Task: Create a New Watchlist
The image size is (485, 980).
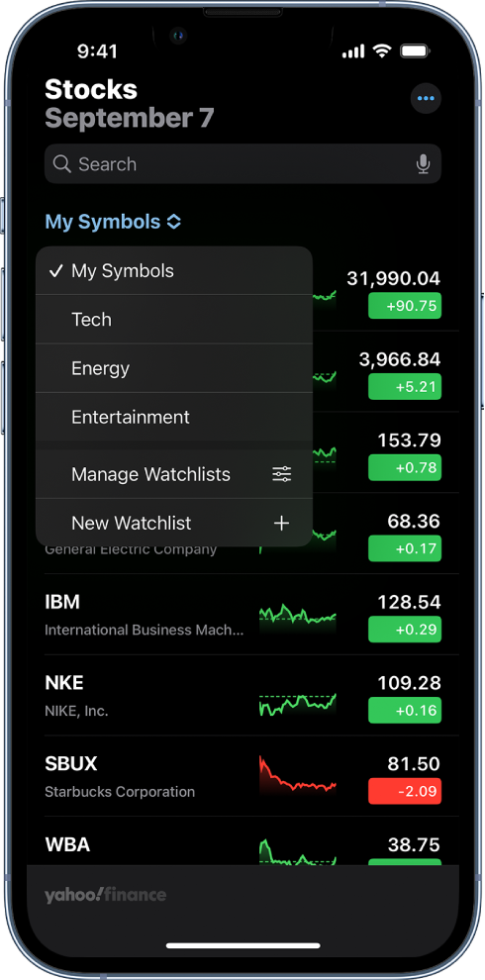Action: 174,523
